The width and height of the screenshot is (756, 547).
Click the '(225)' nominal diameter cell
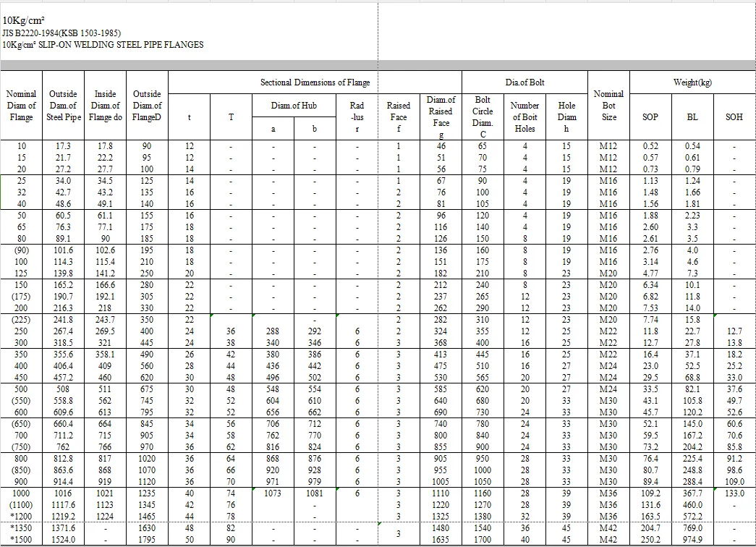click(x=21, y=320)
